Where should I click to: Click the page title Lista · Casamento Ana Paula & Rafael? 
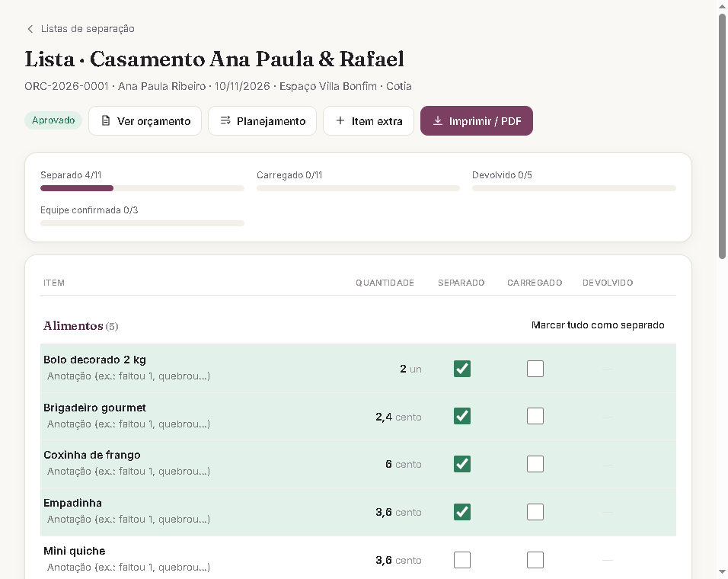215,59
